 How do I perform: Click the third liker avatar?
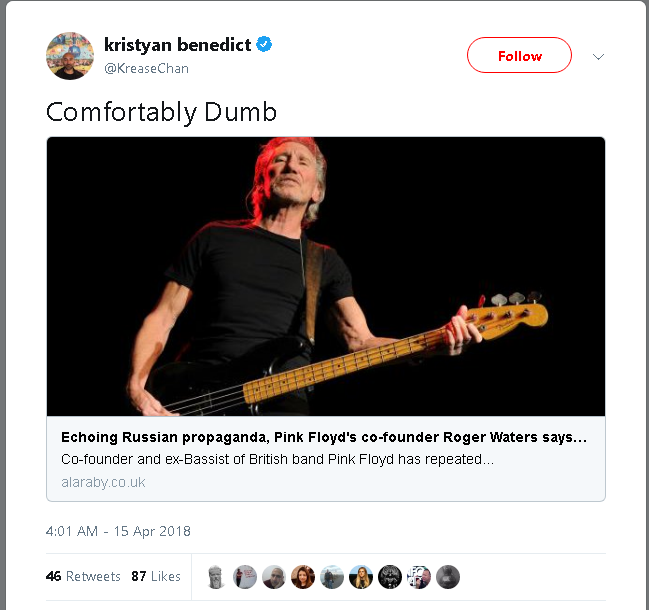pyautogui.click(x=274, y=576)
